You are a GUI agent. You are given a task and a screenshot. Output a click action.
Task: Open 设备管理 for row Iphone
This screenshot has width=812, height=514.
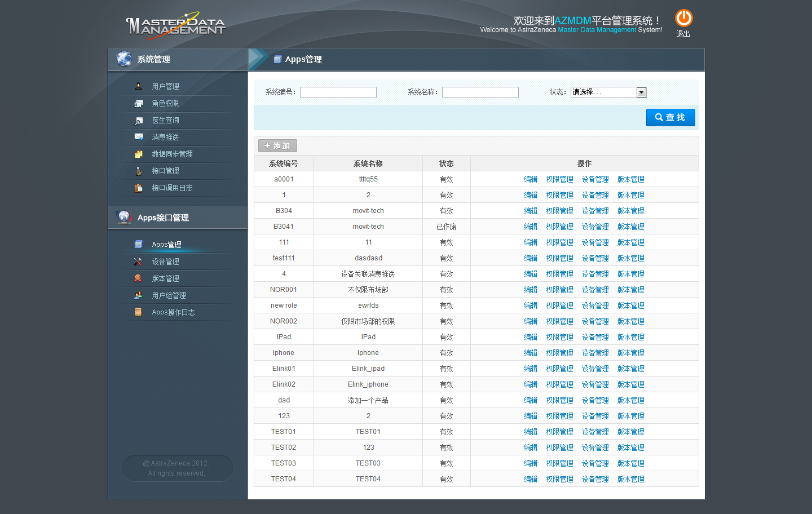tap(595, 353)
